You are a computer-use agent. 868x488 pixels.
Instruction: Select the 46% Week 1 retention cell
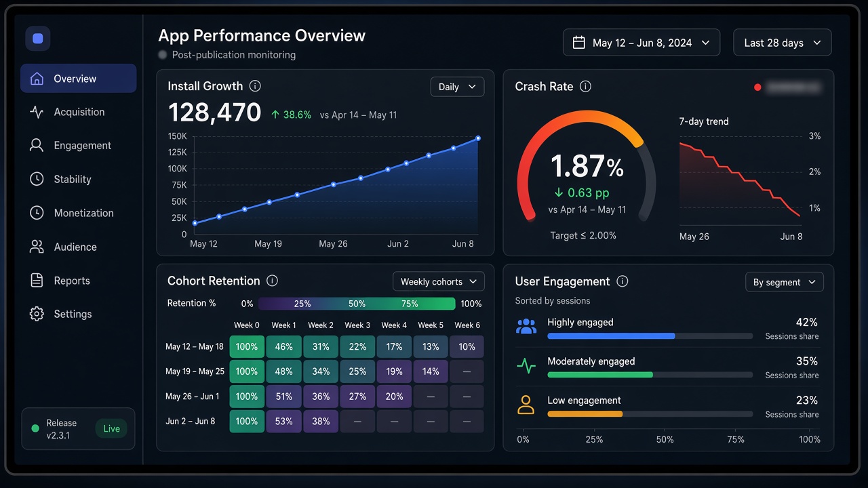click(x=284, y=346)
